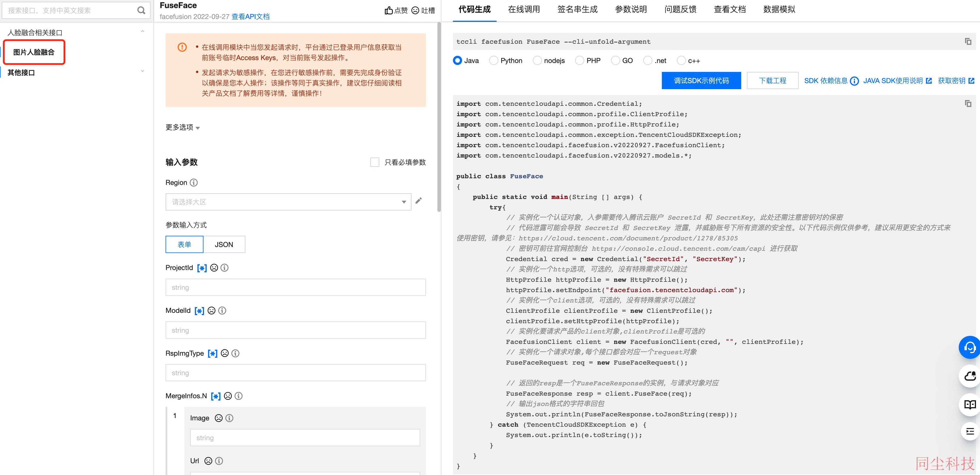
Task: Click the Image field info icon
Action: (229, 418)
